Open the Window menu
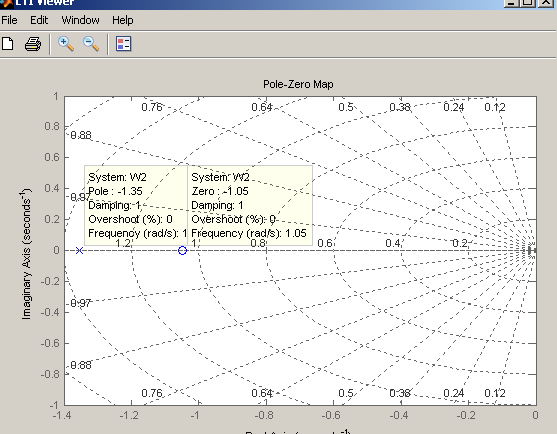The height and width of the screenshot is (434, 557). tap(81, 20)
